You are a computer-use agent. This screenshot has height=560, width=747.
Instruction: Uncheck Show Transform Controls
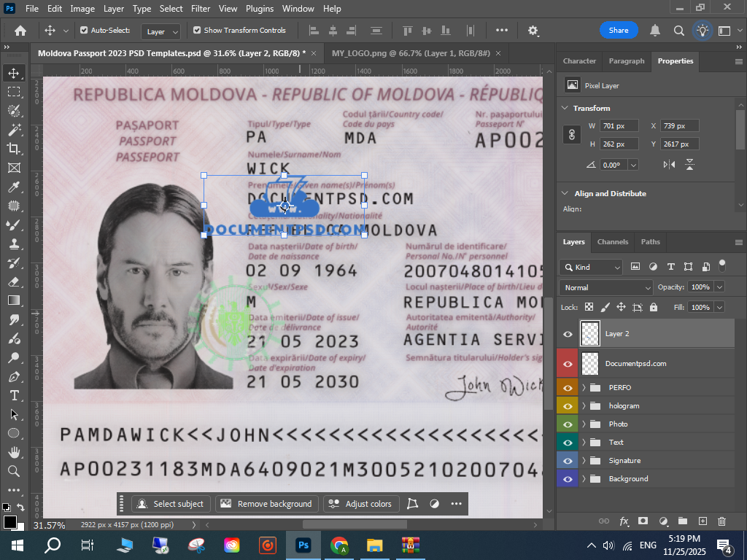point(197,31)
